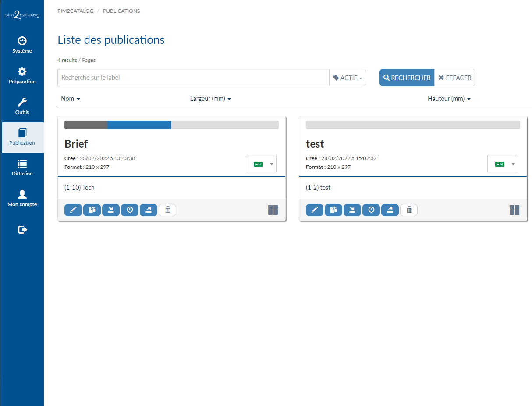Open the Outils wrench menu
The width and height of the screenshot is (532, 406).
coord(22,107)
